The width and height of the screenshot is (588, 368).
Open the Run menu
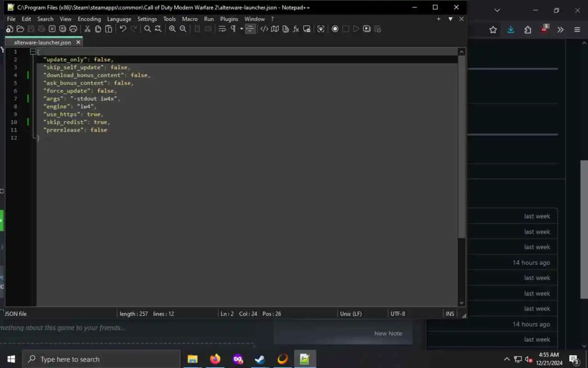point(209,19)
